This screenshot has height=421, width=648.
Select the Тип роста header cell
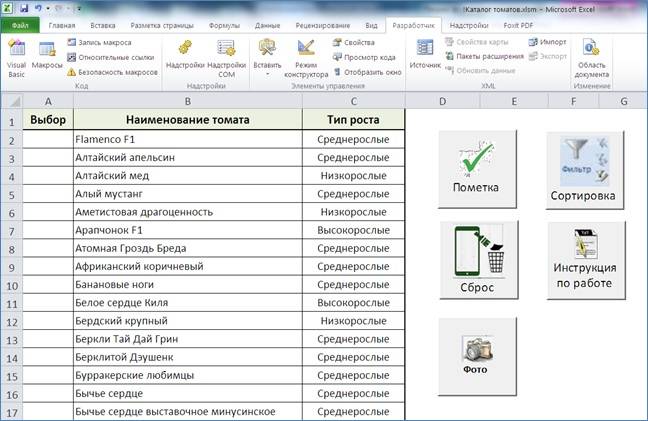[354, 120]
